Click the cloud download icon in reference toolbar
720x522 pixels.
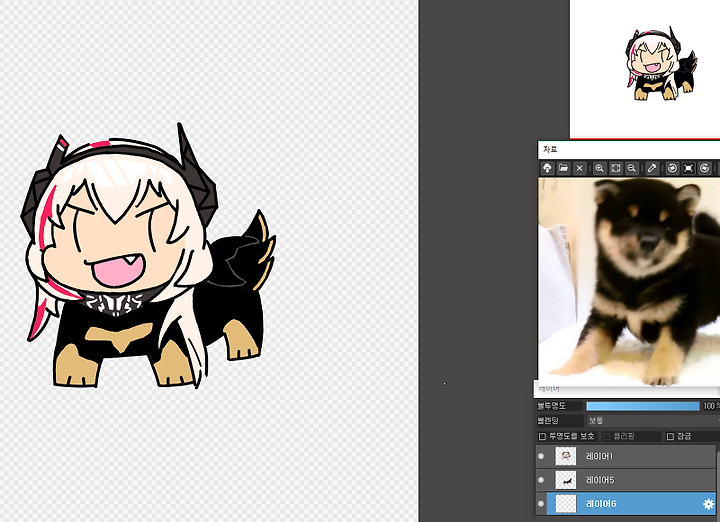[x=547, y=168]
